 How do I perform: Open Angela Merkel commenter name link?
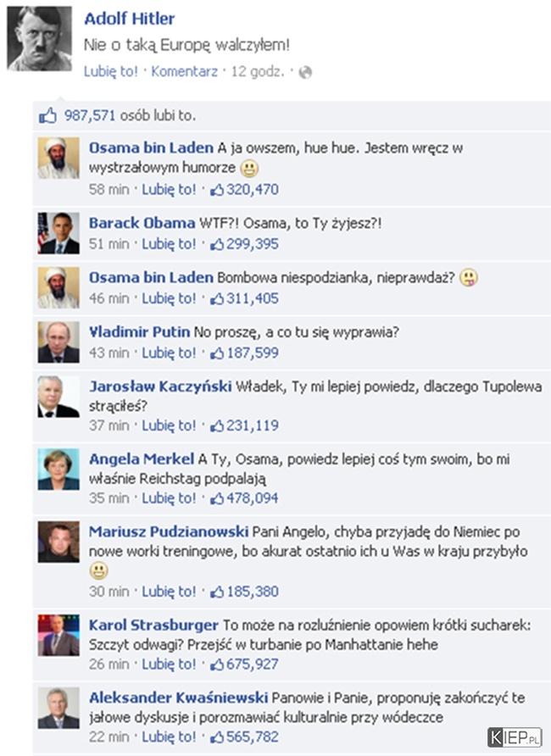[142, 459]
